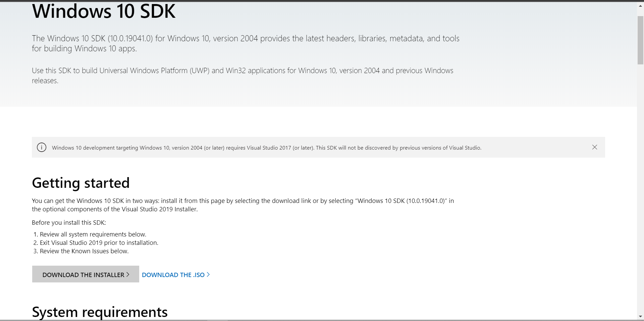Click the chevron after DOWNLOAD THE .ISO
644x321 pixels.
208,274
